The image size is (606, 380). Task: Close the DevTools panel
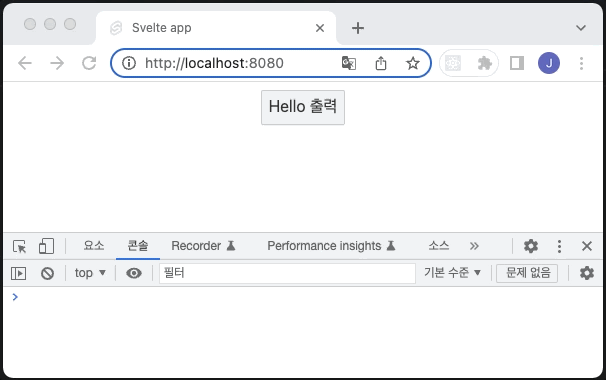pos(587,246)
